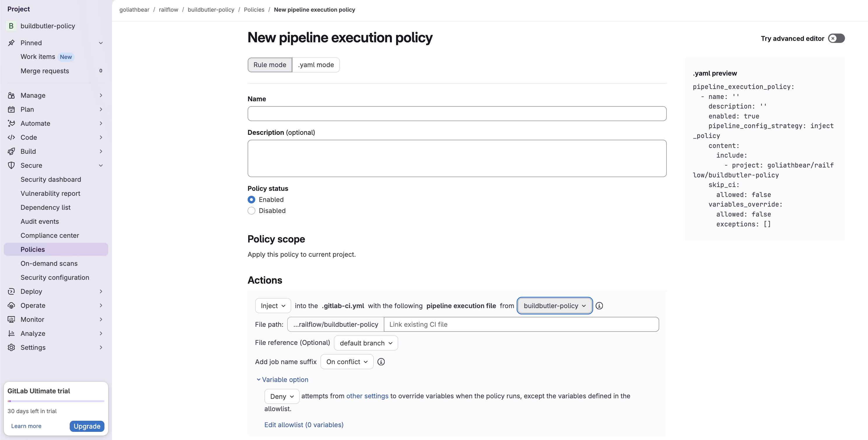Select the Enabled policy status option
868x440 pixels.
click(x=251, y=199)
